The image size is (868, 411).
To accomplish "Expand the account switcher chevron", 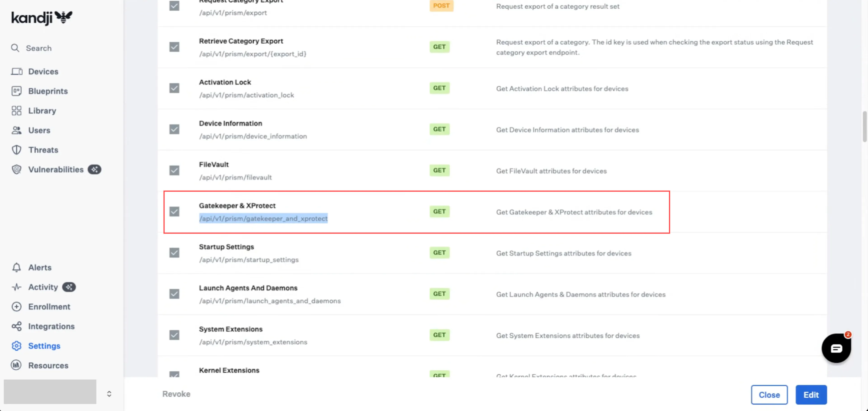I will 109,394.
